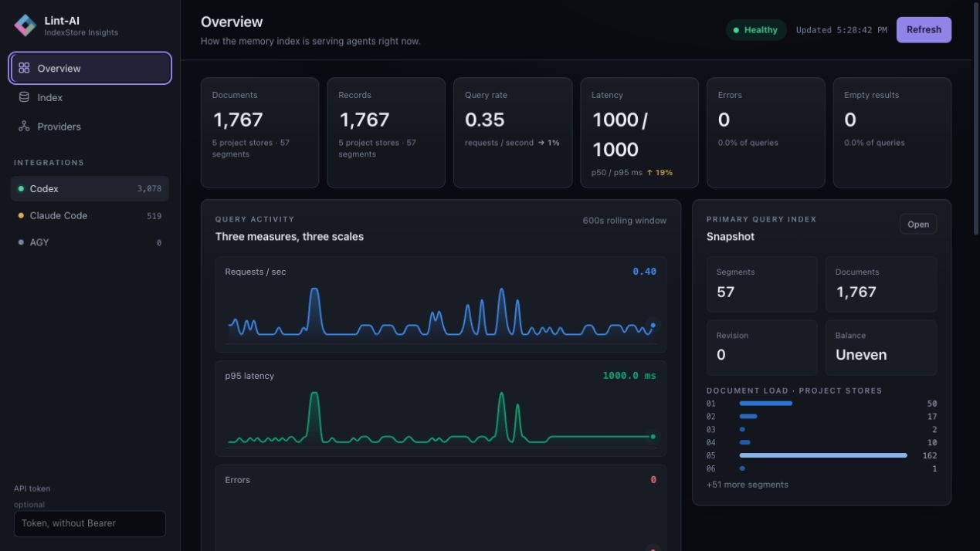Click the Claude Code count 519

tap(154, 216)
